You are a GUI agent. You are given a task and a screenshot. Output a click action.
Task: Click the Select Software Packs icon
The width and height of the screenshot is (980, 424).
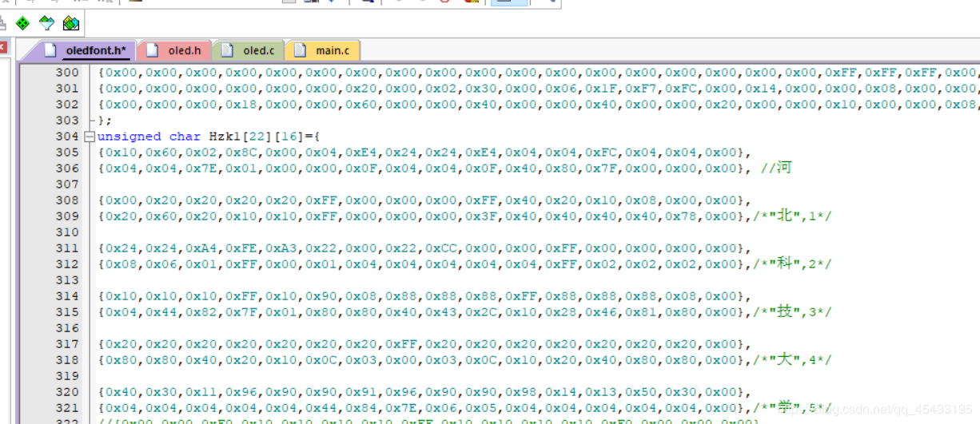(x=47, y=23)
